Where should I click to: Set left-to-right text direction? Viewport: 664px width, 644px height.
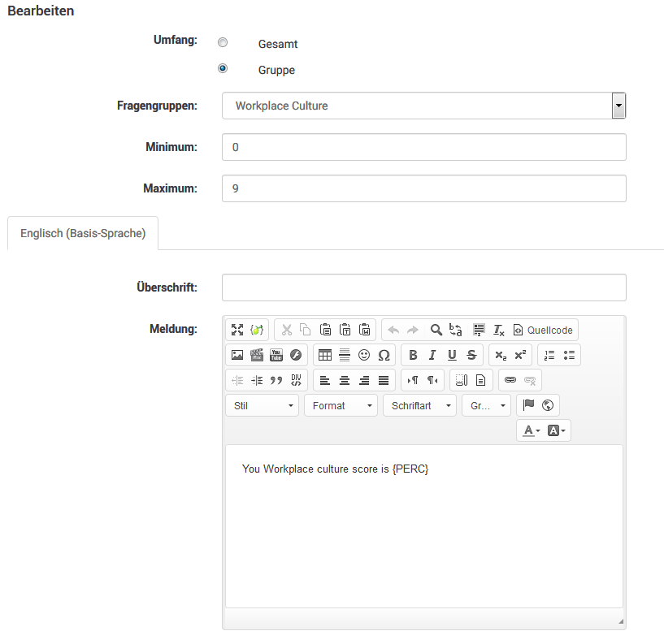coord(413,380)
